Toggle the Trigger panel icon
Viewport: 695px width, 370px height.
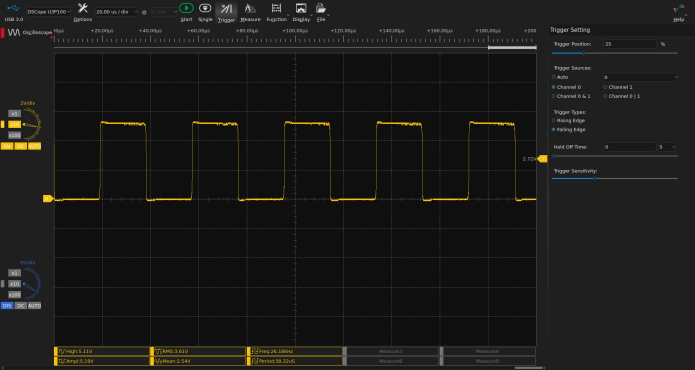[x=226, y=9]
